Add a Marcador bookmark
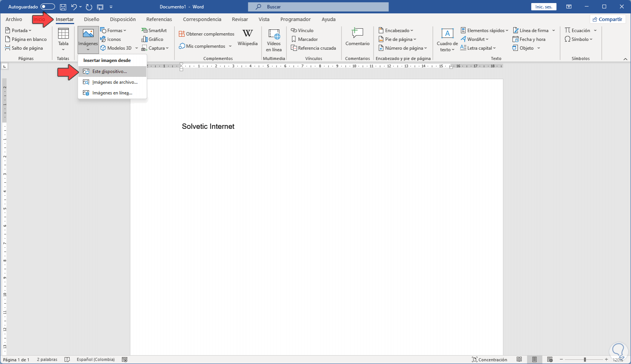The height and width of the screenshot is (364, 631). tap(304, 39)
